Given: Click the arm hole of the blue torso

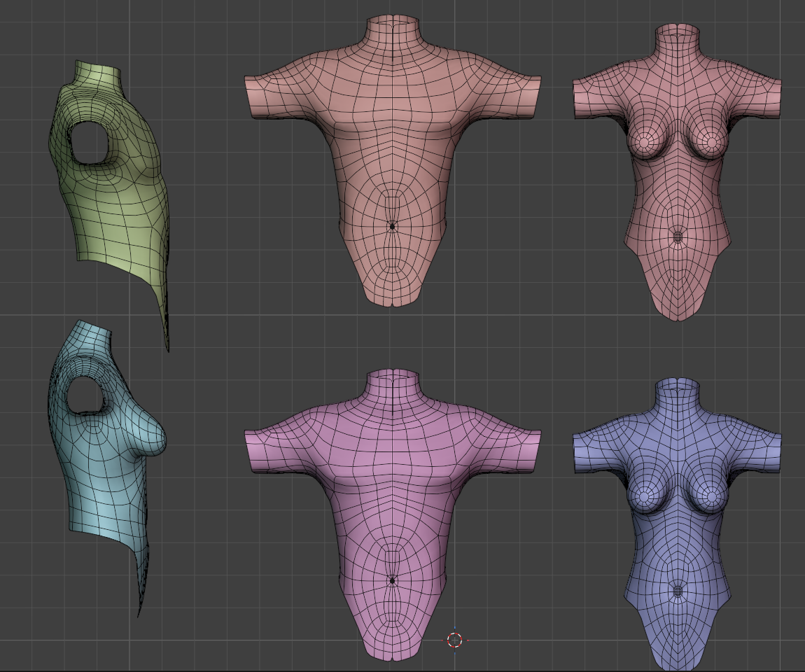Looking at the screenshot, I should pyautogui.click(x=86, y=394).
